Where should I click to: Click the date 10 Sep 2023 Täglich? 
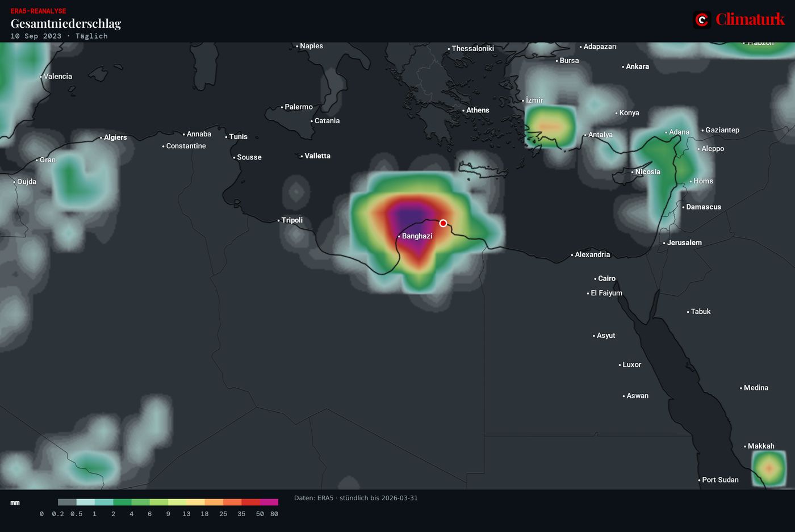(x=59, y=36)
